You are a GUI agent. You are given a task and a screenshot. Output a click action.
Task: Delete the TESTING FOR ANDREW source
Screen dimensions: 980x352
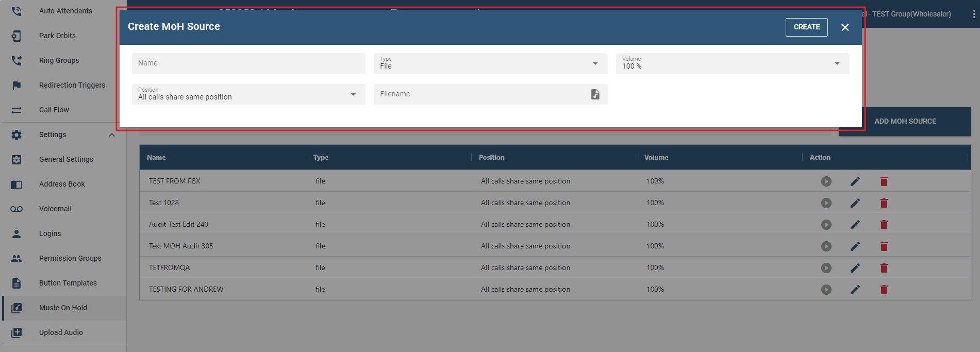[x=884, y=290]
